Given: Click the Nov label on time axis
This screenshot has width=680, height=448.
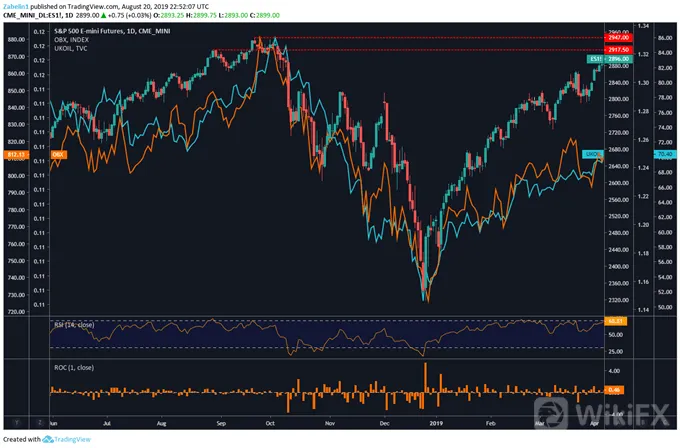Looking at the screenshot, I should click(x=330, y=423).
